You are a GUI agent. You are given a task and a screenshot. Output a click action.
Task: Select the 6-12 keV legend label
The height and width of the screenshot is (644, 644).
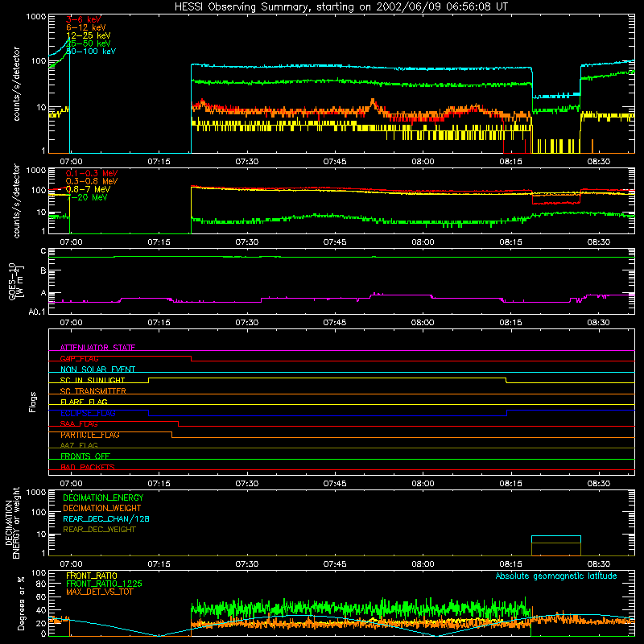86,27
